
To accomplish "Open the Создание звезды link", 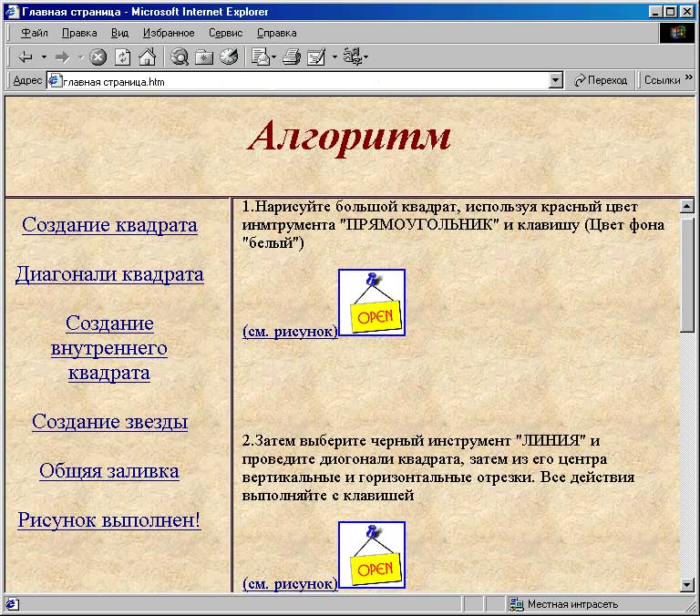I will tap(109, 421).
